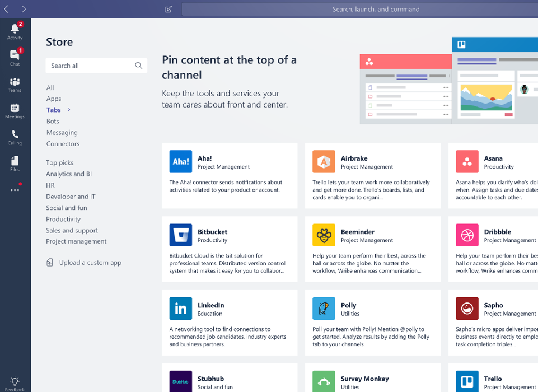Click the forward navigation arrow
538x392 pixels.
[24, 9]
